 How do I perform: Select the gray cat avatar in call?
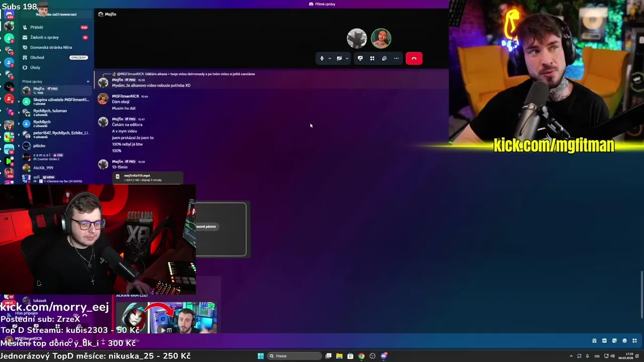coord(357,38)
